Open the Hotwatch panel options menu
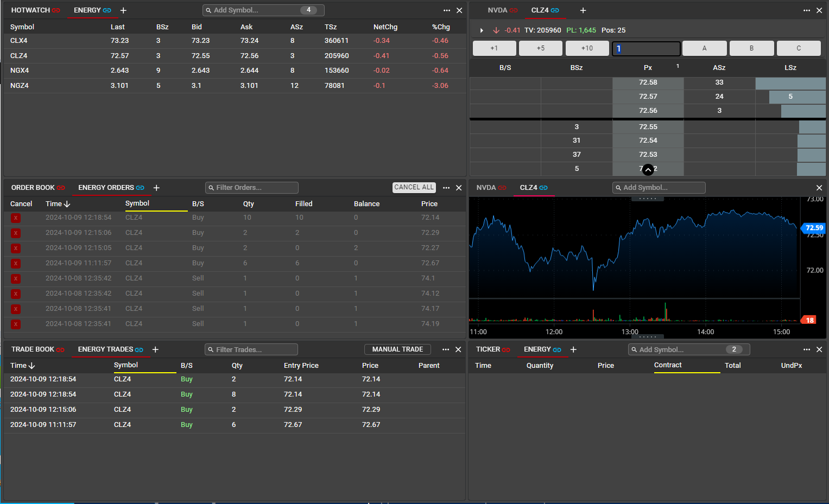829x504 pixels. click(446, 10)
